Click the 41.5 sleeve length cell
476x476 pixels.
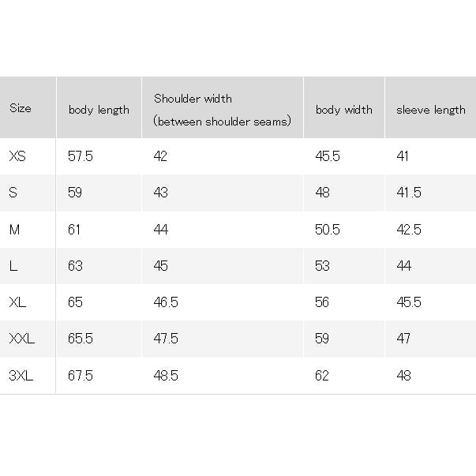pyautogui.click(x=409, y=193)
